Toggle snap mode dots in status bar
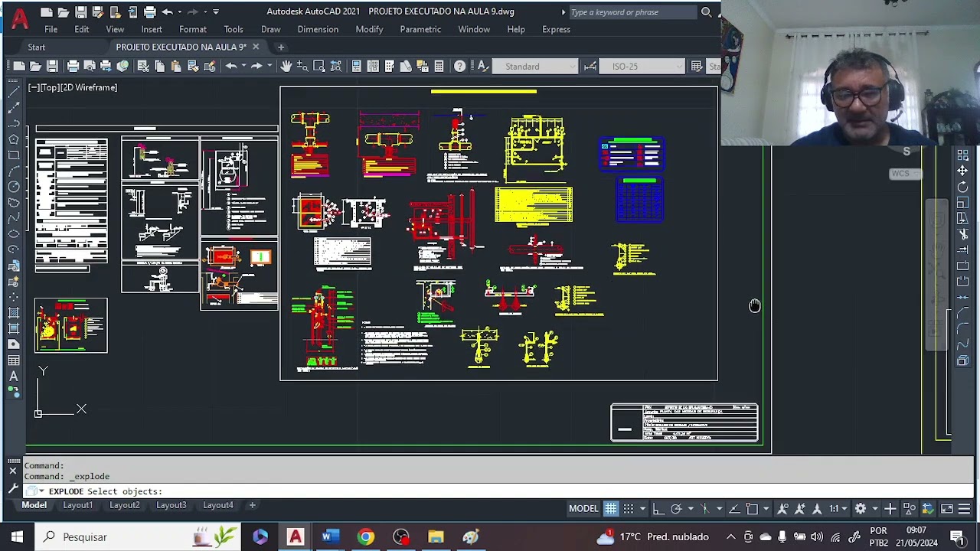The width and height of the screenshot is (980, 551). click(x=629, y=508)
